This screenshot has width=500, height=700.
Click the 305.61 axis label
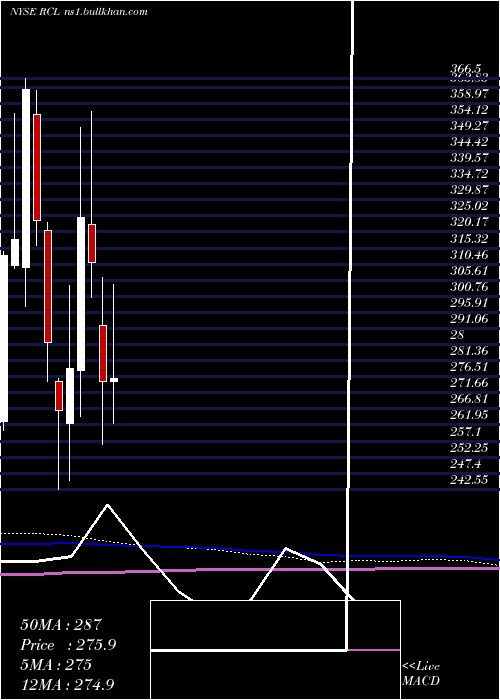click(x=469, y=271)
